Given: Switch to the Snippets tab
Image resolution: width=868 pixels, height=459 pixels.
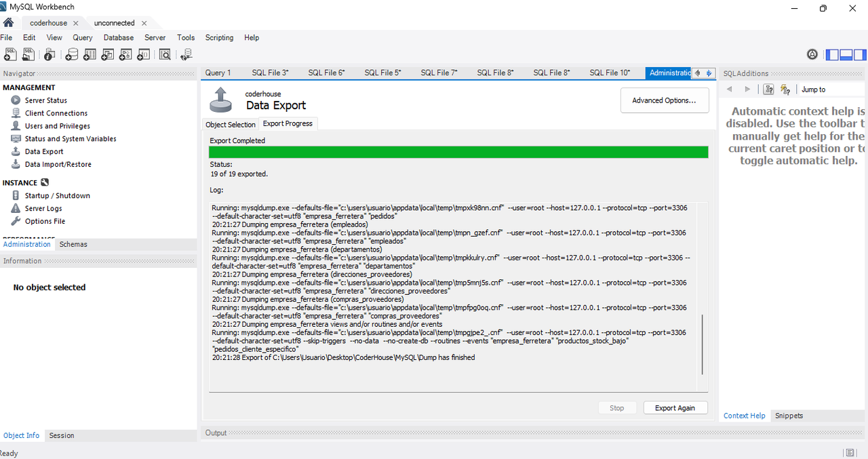Looking at the screenshot, I should (789, 416).
